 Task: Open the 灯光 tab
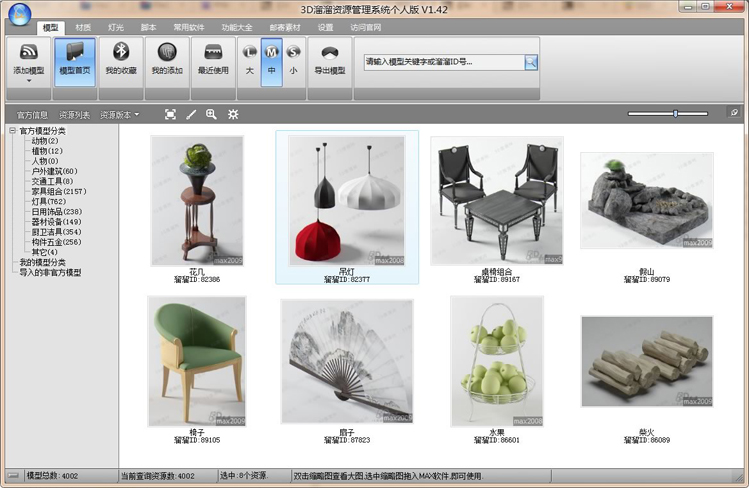coord(116,28)
